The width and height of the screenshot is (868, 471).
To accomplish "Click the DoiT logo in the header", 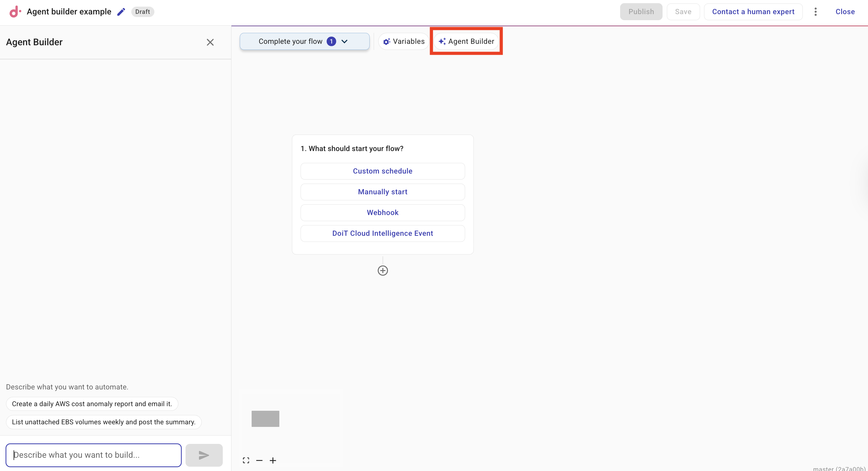I will [x=14, y=12].
